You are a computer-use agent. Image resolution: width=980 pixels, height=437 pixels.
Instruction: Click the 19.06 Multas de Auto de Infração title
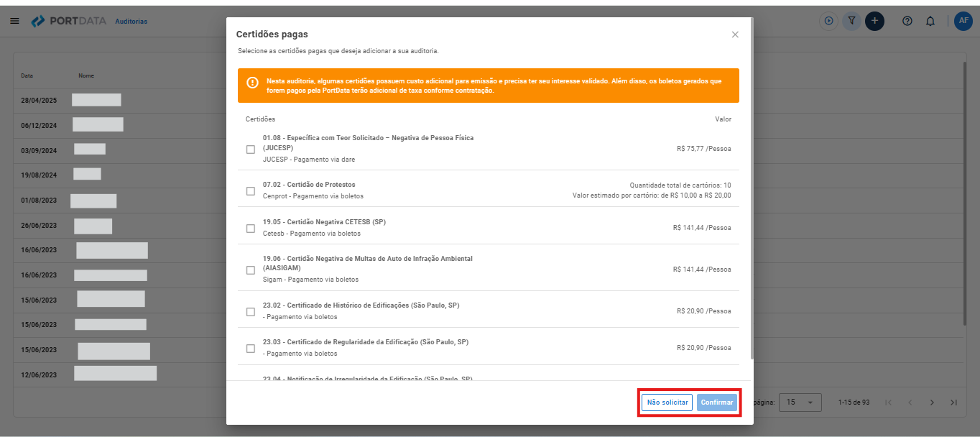pos(367,263)
